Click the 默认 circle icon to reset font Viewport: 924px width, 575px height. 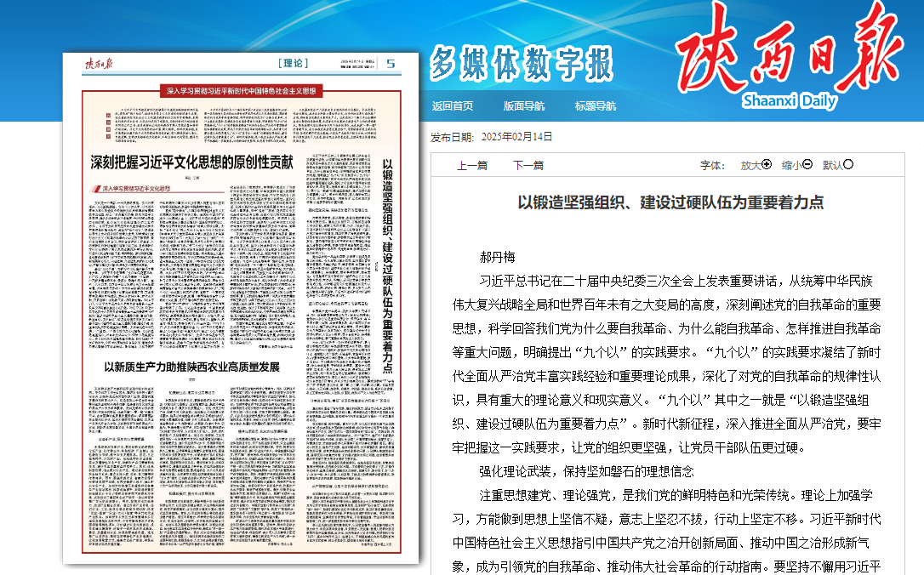point(848,165)
